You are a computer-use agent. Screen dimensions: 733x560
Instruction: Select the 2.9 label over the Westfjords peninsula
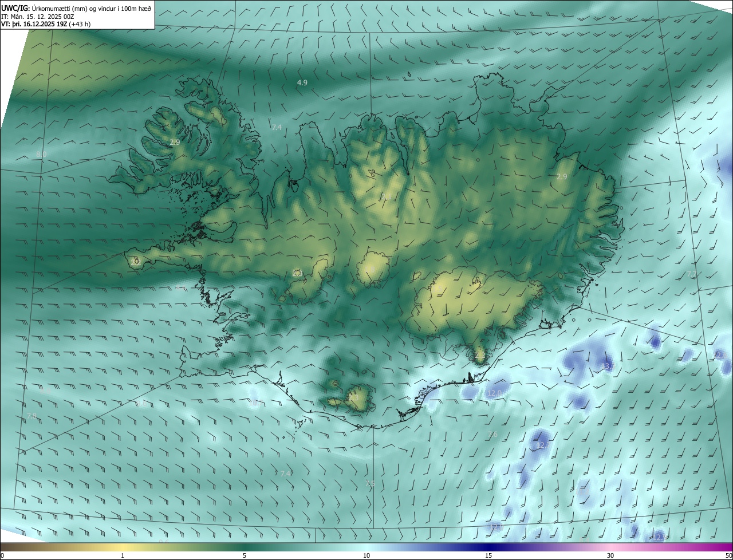click(x=175, y=142)
